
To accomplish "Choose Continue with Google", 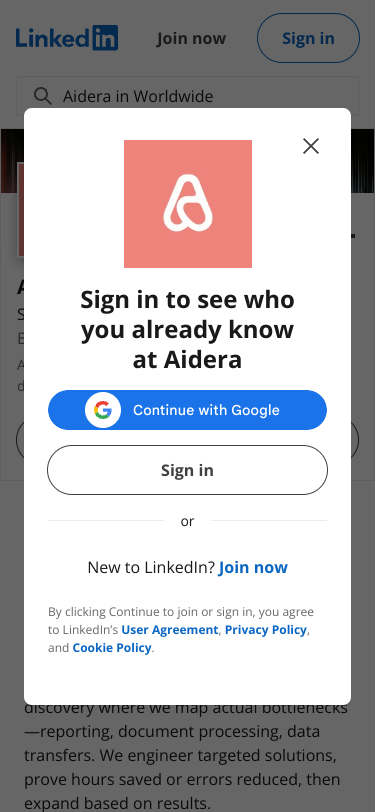I will pyautogui.click(x=188, y=410).
